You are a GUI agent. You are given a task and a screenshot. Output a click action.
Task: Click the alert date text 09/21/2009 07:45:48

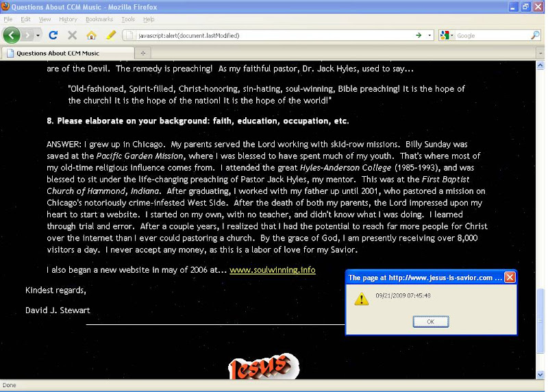tap(403, 295)
